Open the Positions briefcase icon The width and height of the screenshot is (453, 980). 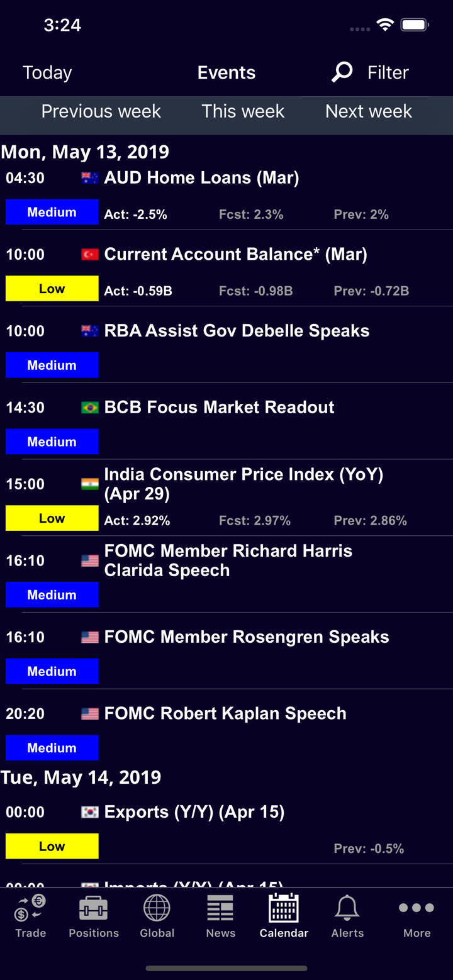(x=93, y=909)
